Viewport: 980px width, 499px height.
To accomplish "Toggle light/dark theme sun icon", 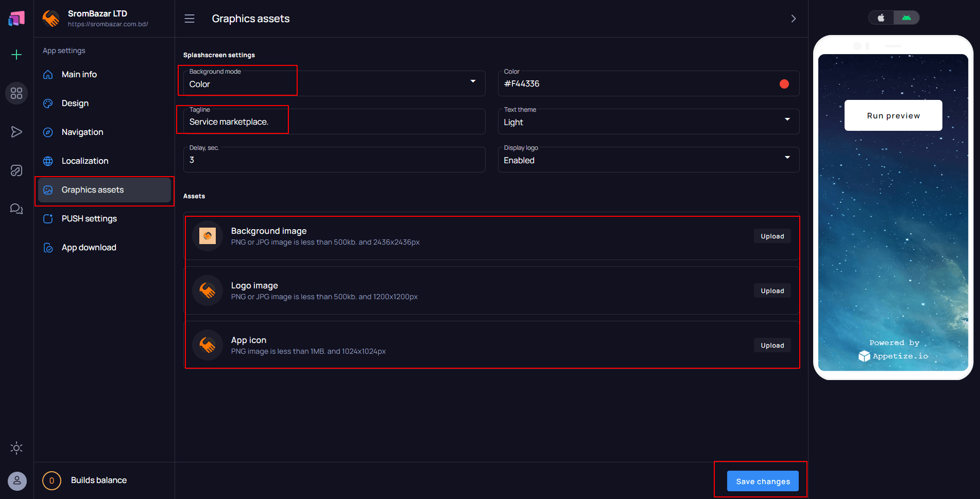I will tap(16, 448).
